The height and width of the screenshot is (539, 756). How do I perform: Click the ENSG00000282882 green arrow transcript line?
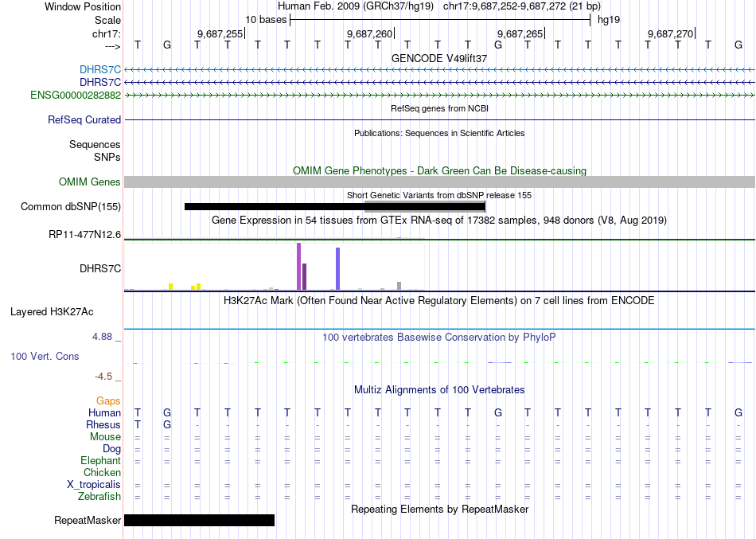pyautogui.click(x=440, y=96)
